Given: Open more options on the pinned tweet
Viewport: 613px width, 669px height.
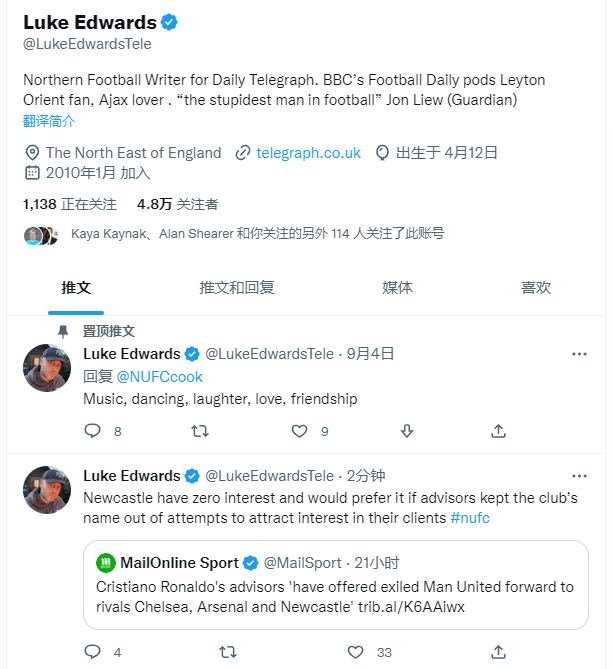Looking at the screenshot, I should pyautogui.click(x=579, y=354).
